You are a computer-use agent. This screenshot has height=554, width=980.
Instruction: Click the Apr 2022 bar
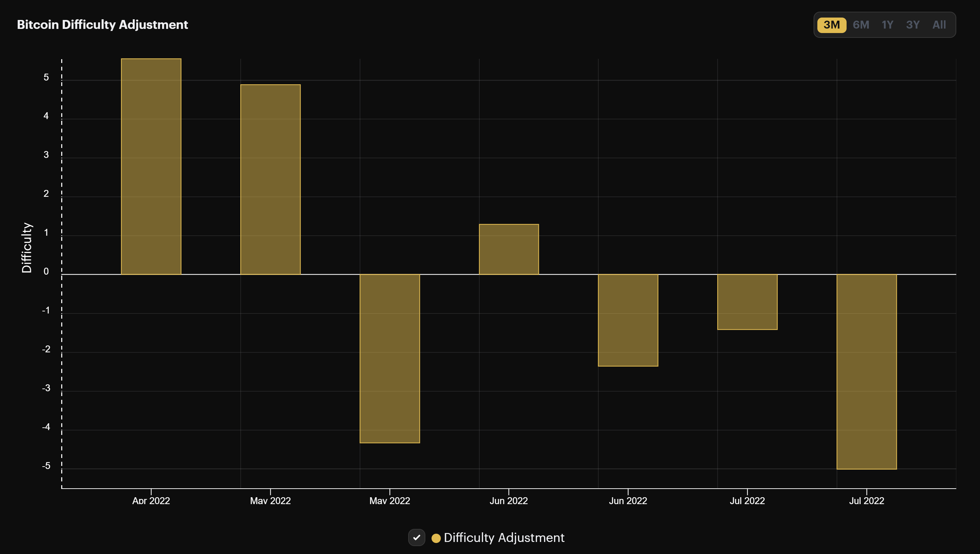(x=151, y=167)
